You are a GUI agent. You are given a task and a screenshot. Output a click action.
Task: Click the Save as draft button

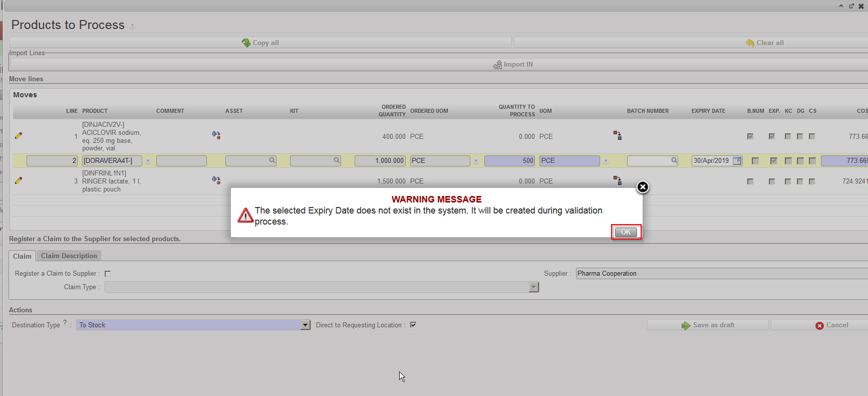pos(708,325)
